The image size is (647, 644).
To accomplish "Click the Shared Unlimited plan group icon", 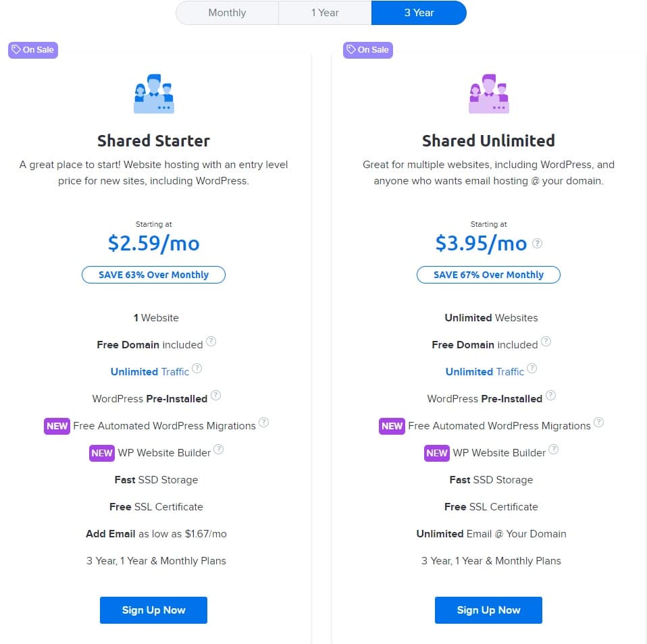I will [x=488, y=93].
